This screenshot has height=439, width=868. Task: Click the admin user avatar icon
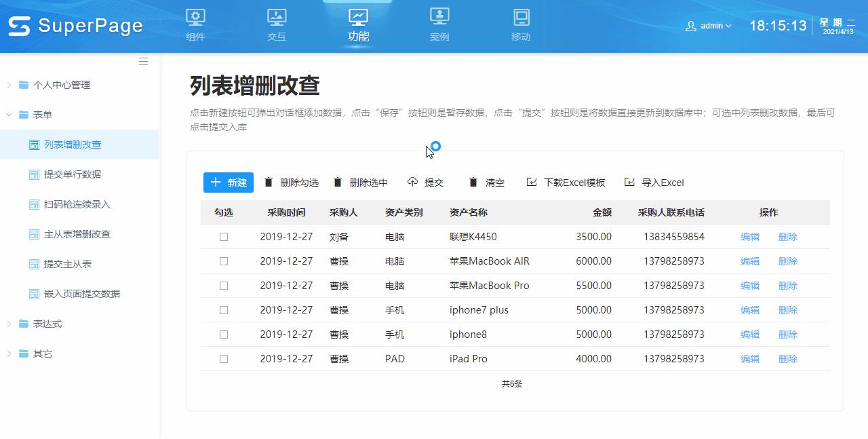(x=691, y=26)
